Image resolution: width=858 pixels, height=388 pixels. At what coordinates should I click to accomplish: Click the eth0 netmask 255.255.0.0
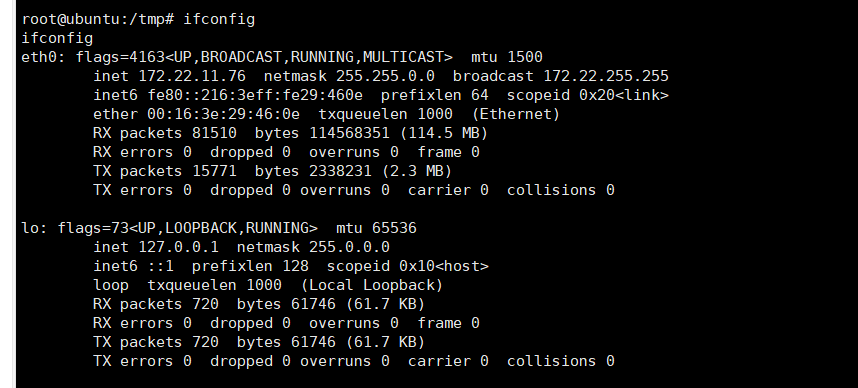[x=385, y=76]
